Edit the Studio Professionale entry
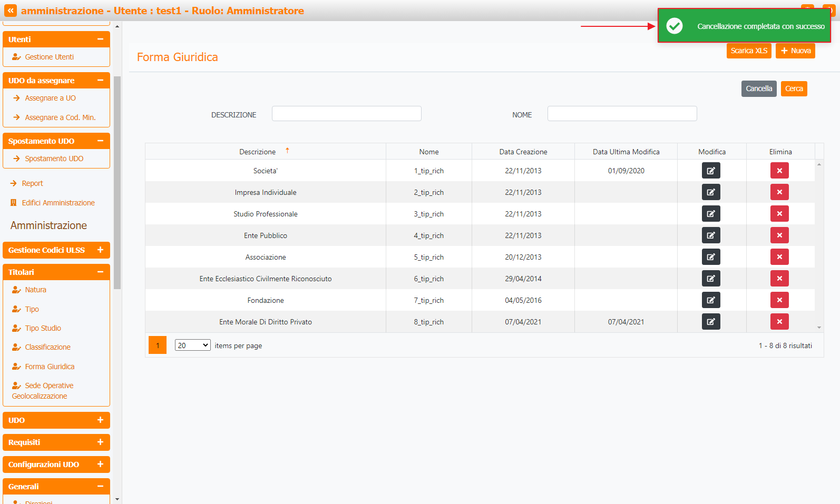This screenshot has width=840, height=504. pos(710,214)
